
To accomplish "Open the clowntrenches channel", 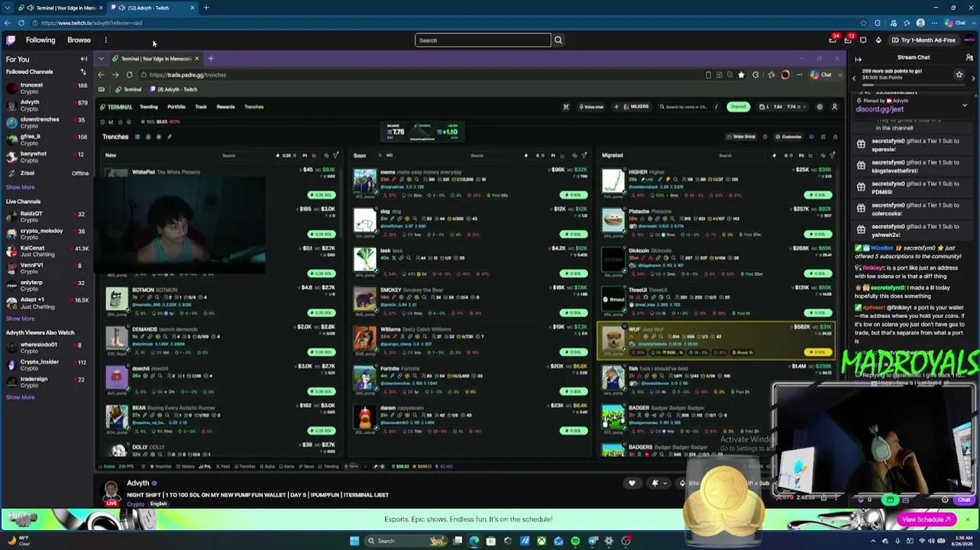I will (46, 122).
